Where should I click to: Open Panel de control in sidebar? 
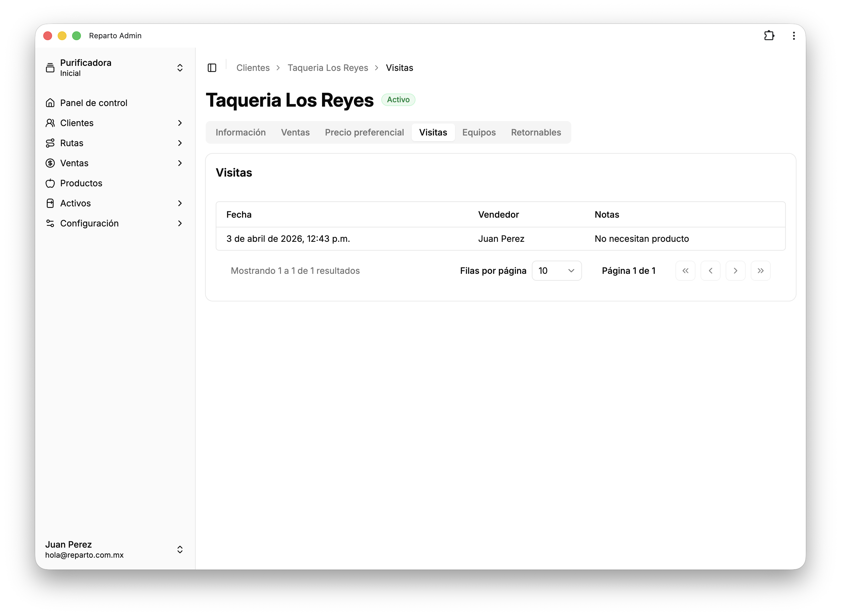click(x=115, y=103)
